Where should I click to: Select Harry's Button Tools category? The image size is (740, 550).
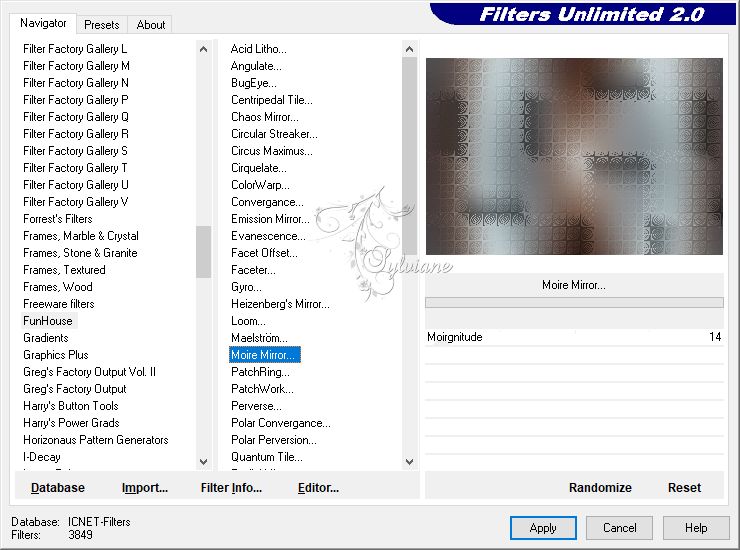click(70, 406)
